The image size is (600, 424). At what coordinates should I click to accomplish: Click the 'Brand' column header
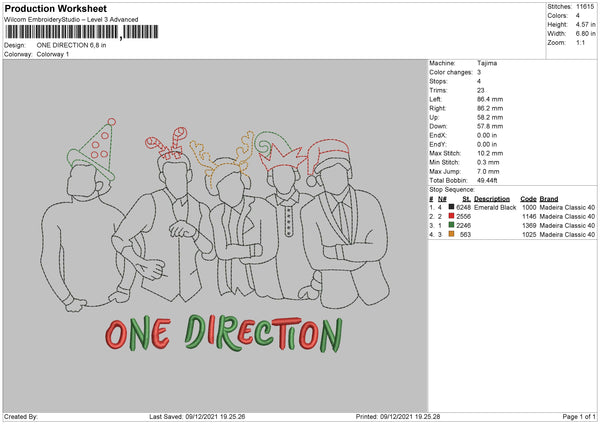[549, 199]
